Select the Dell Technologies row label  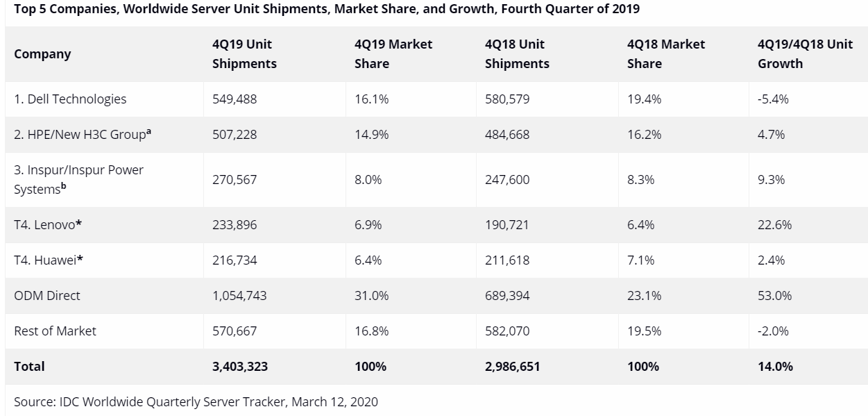point(70,99)
